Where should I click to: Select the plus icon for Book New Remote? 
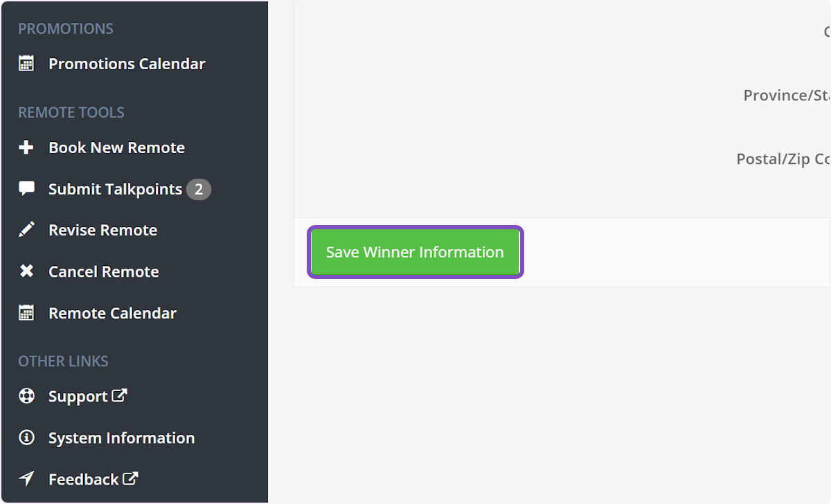pos(26,147)
